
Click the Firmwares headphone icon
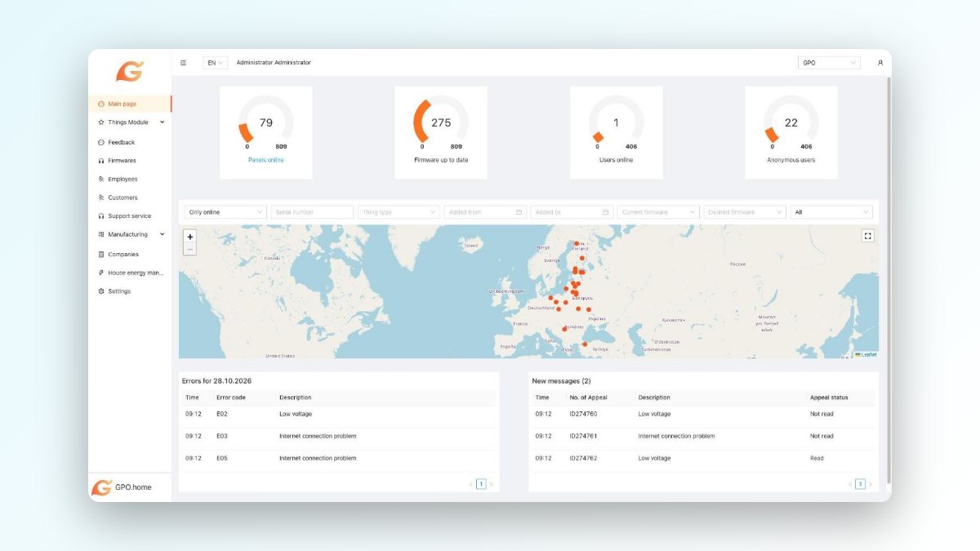tap(100, 161)
